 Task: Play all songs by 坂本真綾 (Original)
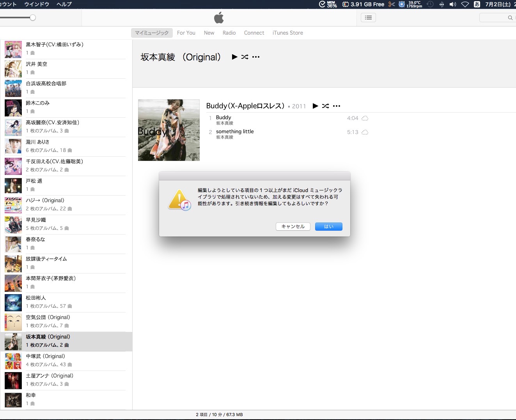pos(234,57)
